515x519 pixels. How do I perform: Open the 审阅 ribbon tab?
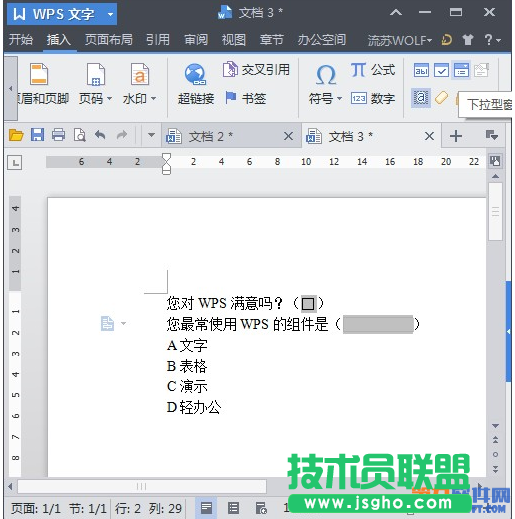point(196,40)
